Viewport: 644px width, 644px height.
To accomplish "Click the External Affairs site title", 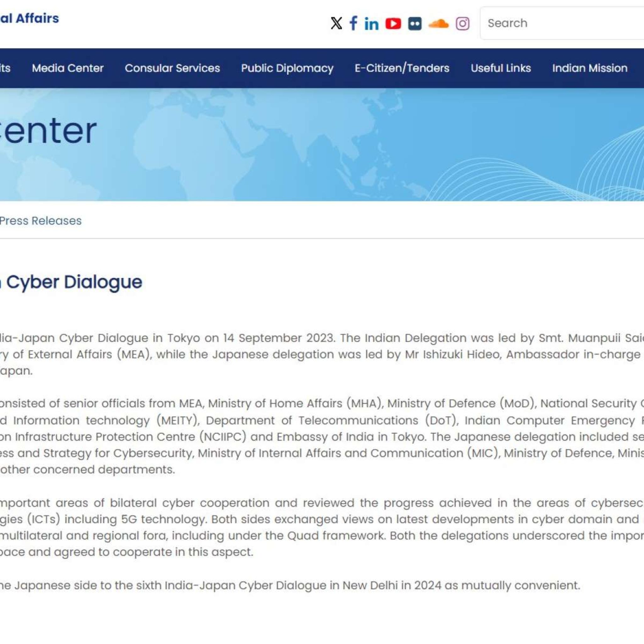I will (x=29, y=18).
